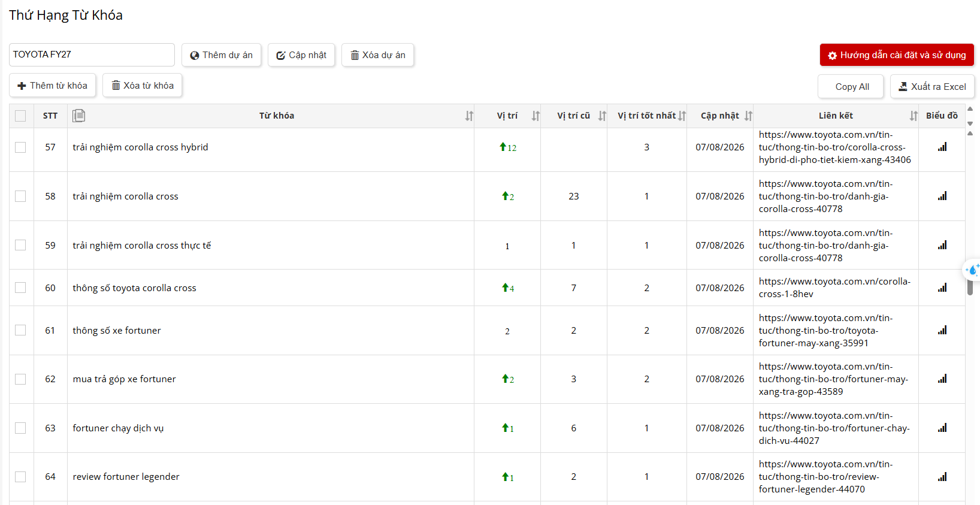The height and width of the screenshot is (505, 980).
Task: Open chart for keyword row 64
Action: tap(942, 477)
